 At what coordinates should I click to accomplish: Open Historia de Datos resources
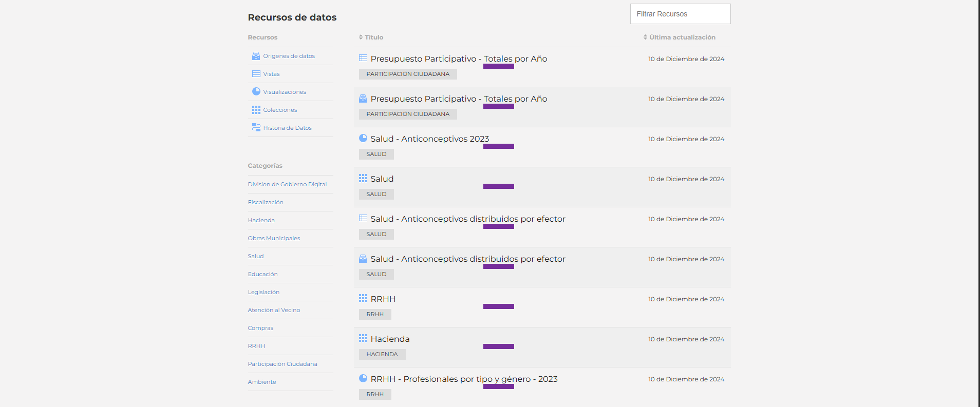pos(288,128)
